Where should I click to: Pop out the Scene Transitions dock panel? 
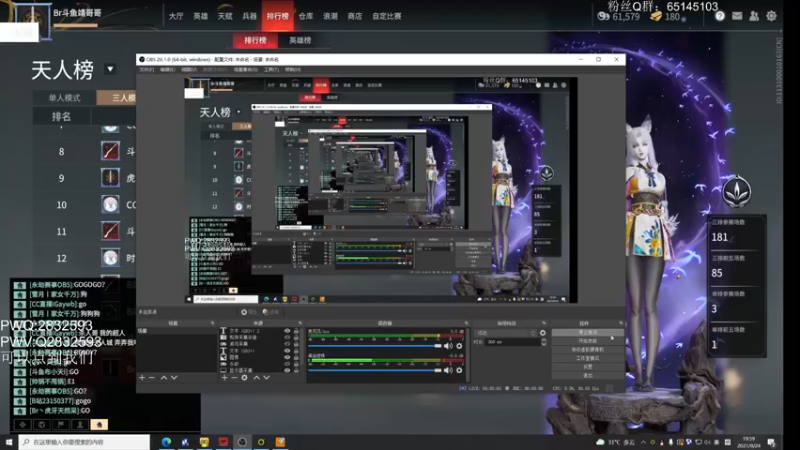[x=544, y=323]
